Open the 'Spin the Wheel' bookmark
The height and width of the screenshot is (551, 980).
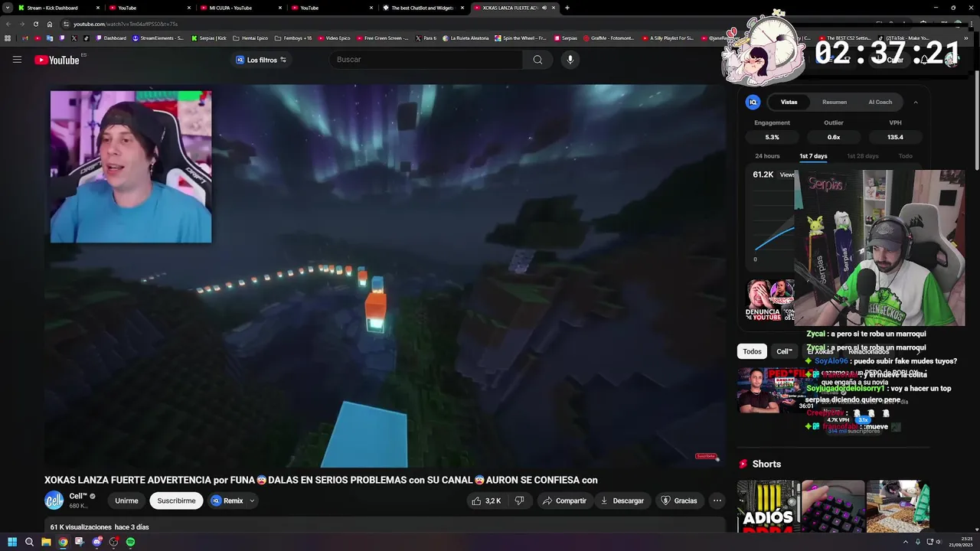pyautogui.click(x=521, y=37)
